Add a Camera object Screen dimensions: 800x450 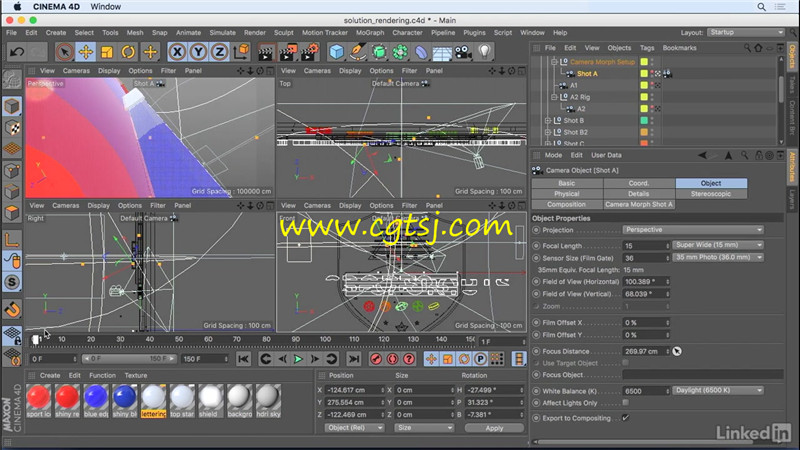coord(463,52)
